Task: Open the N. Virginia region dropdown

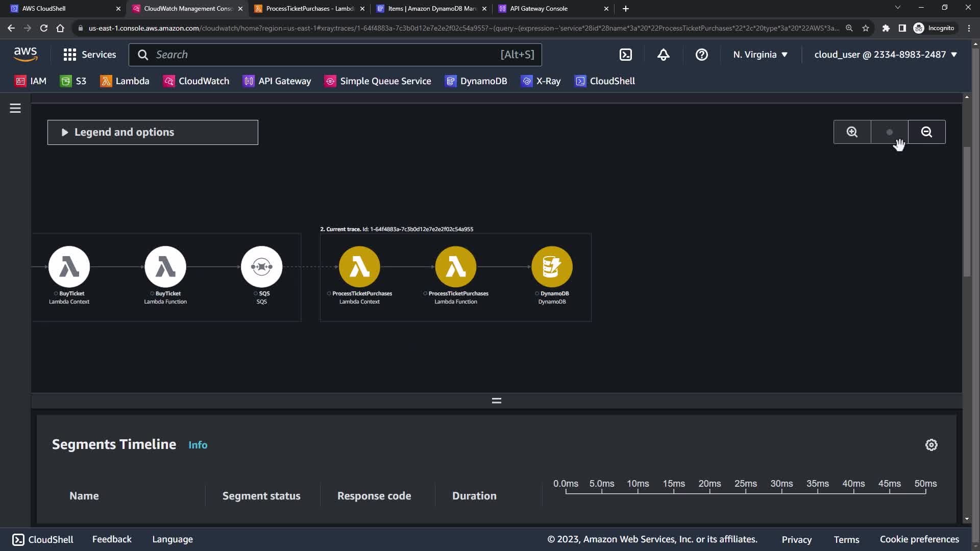Action: (760, 55)
